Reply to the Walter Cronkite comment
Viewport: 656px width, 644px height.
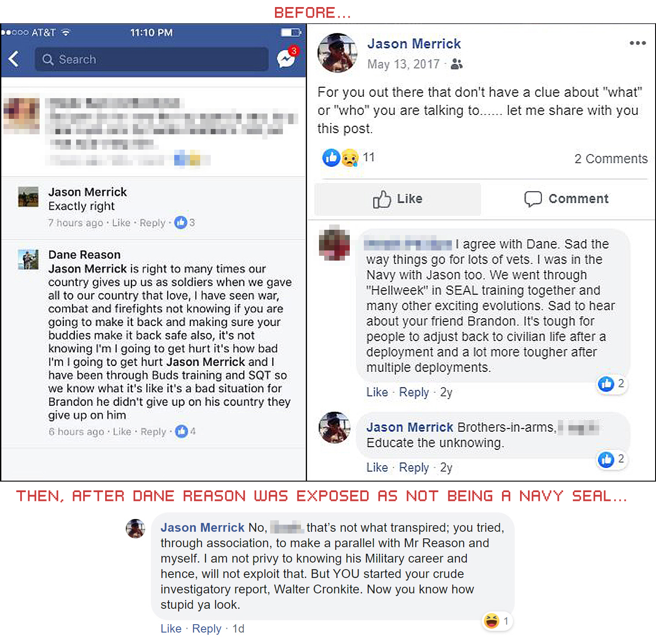point(206,629)
